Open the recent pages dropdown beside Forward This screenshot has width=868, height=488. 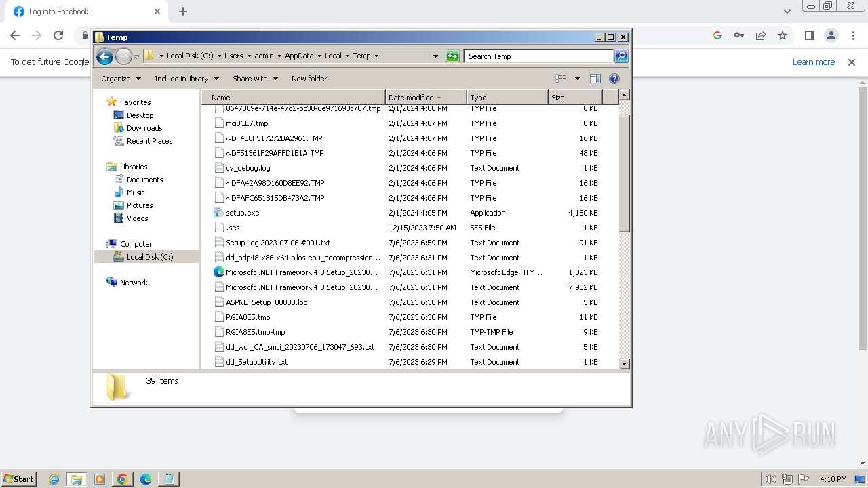click(136, 56)
